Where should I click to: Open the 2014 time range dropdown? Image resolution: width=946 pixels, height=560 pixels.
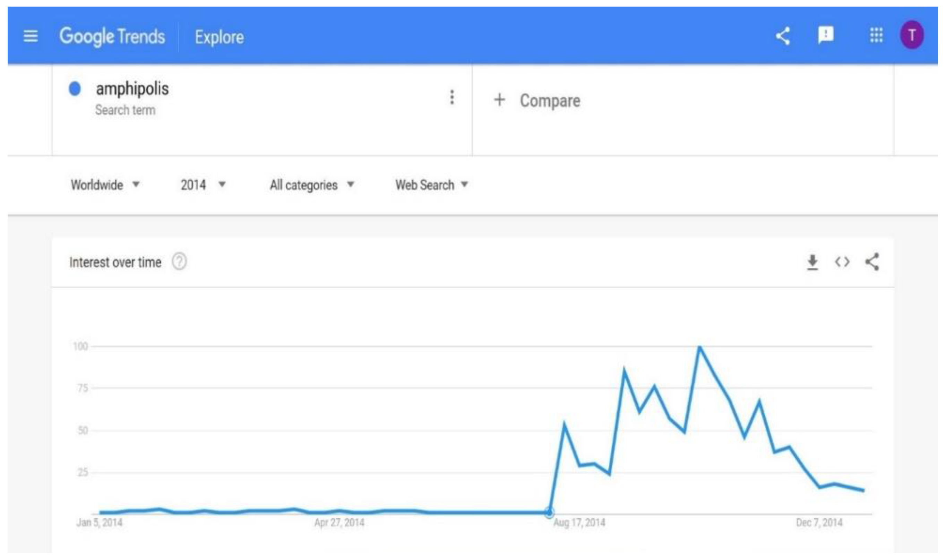click(x=203, y=185)
